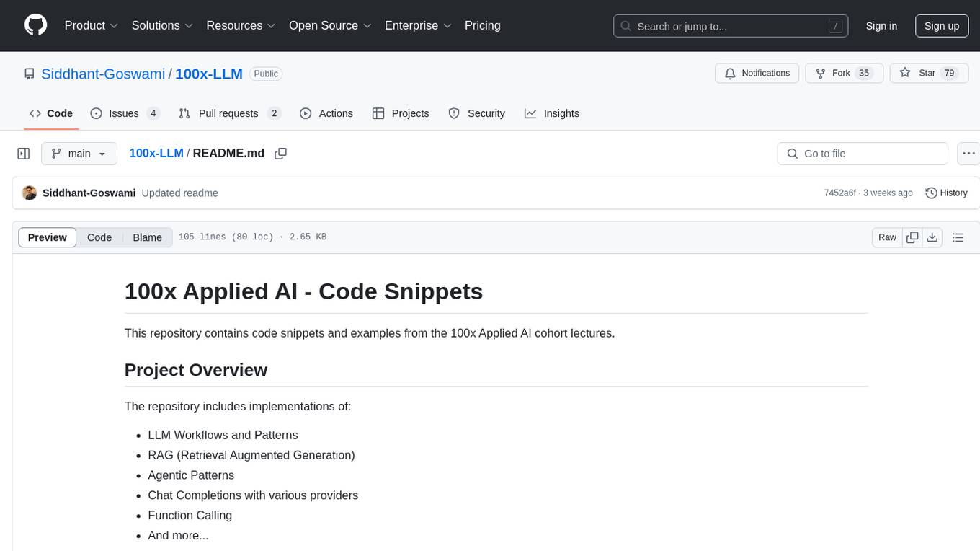Expand the Product menu

click(x=92, y=25)
